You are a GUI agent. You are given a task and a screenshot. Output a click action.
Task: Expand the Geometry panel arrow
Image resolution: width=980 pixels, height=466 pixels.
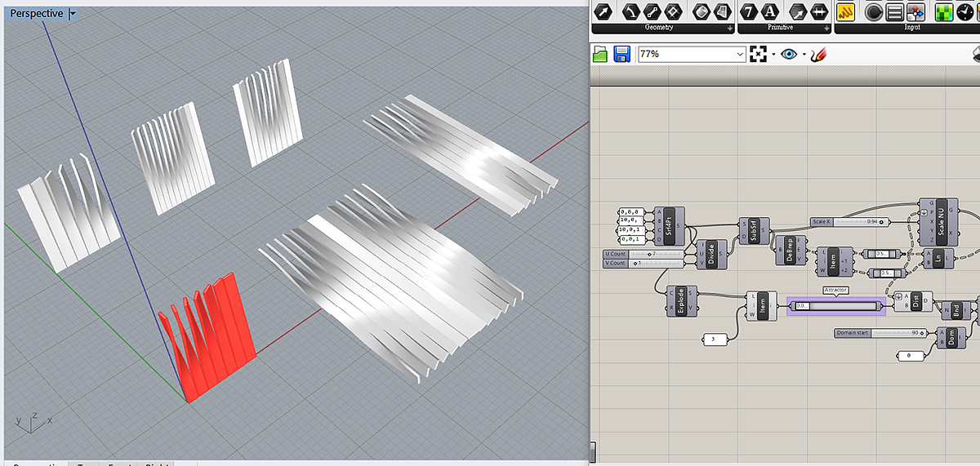coord(728,28)
